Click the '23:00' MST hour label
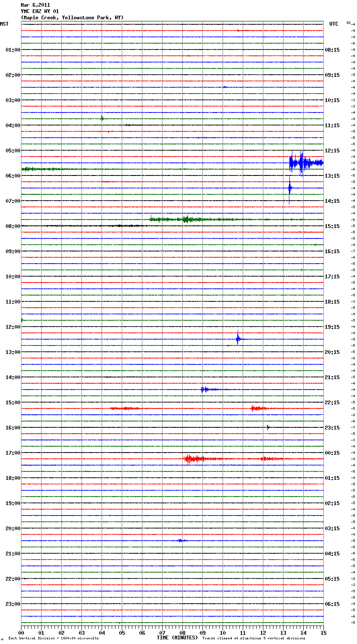 click(x=13, y=604)
